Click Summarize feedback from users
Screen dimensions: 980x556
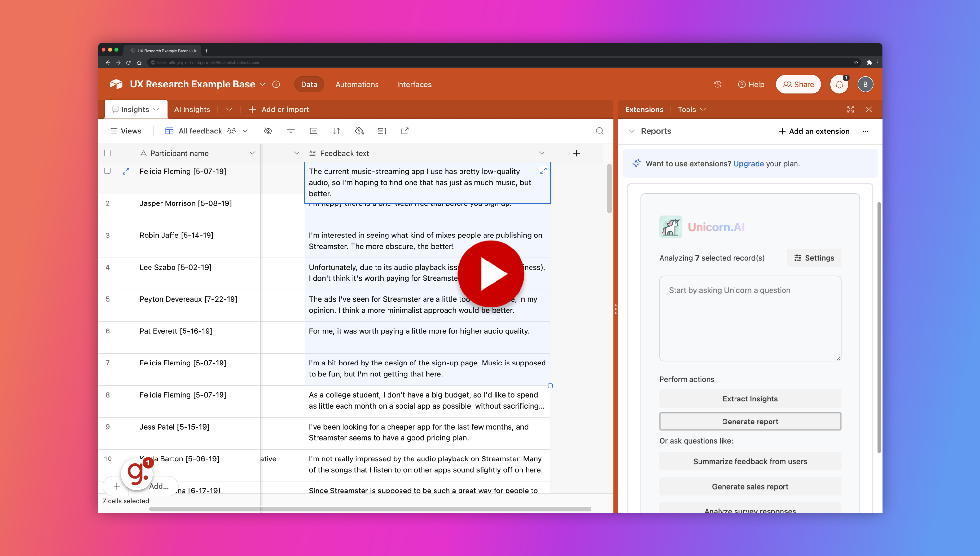click(x=750, y=461)
